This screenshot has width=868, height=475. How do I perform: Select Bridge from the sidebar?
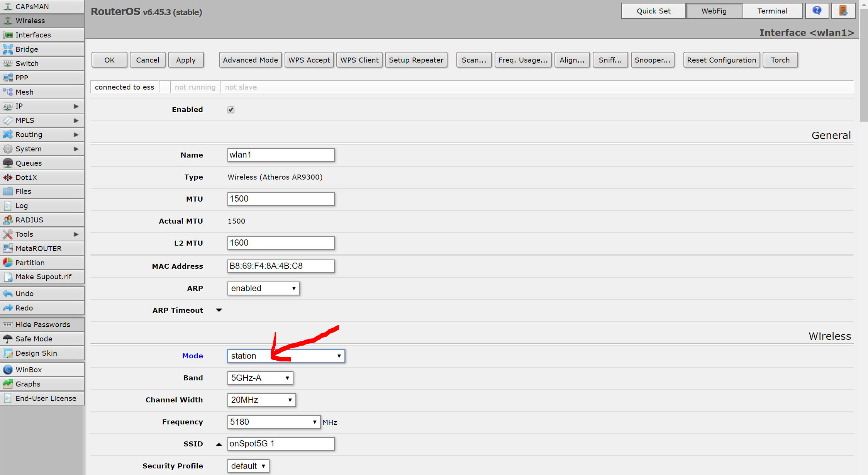[x=27, y=49]
